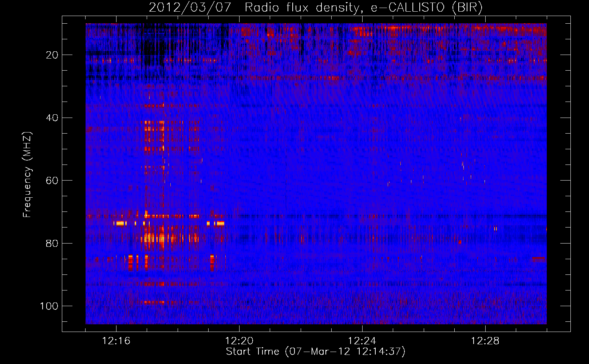Click the "40" frequency tick label
The image size is (589, 364).
click(52, 118)
